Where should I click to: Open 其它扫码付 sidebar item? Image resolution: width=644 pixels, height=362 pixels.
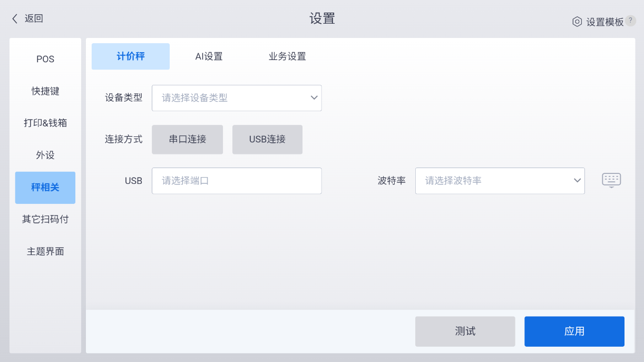point(45,219)
